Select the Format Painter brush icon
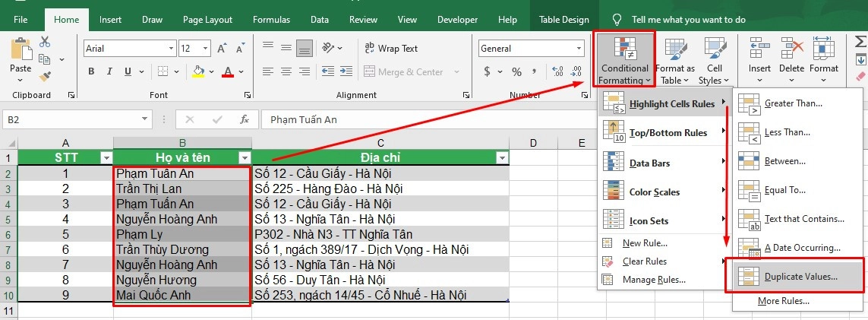The height and width of the screenshot is (320, 868). click(x=45, y=76)
